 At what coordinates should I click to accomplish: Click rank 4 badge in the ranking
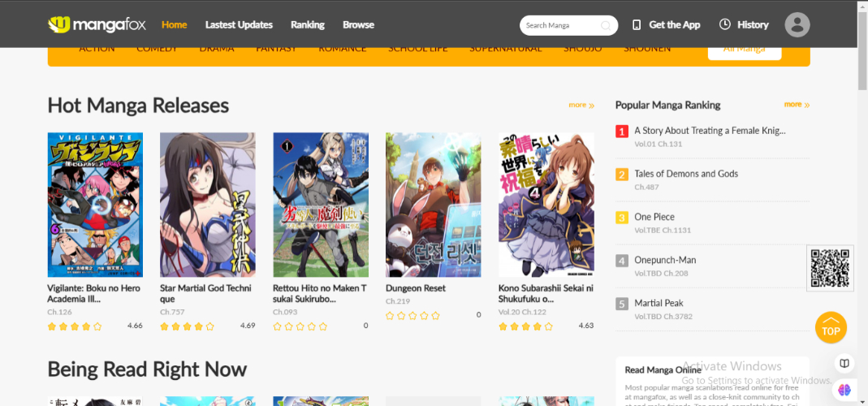tap(622, 261)
